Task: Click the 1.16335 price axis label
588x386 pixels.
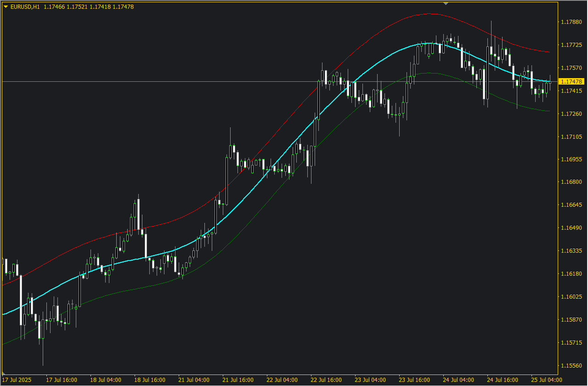Action: click(x=571, y=251)
